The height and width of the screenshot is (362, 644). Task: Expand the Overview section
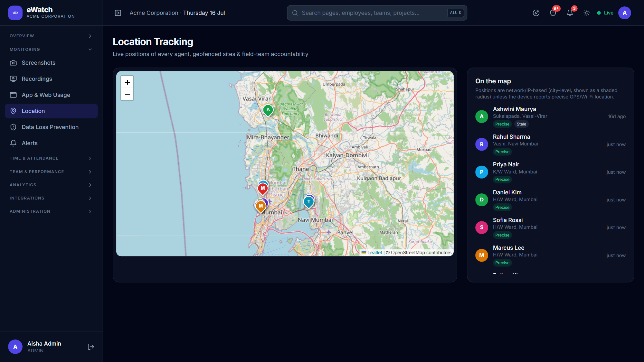point(51,36)
